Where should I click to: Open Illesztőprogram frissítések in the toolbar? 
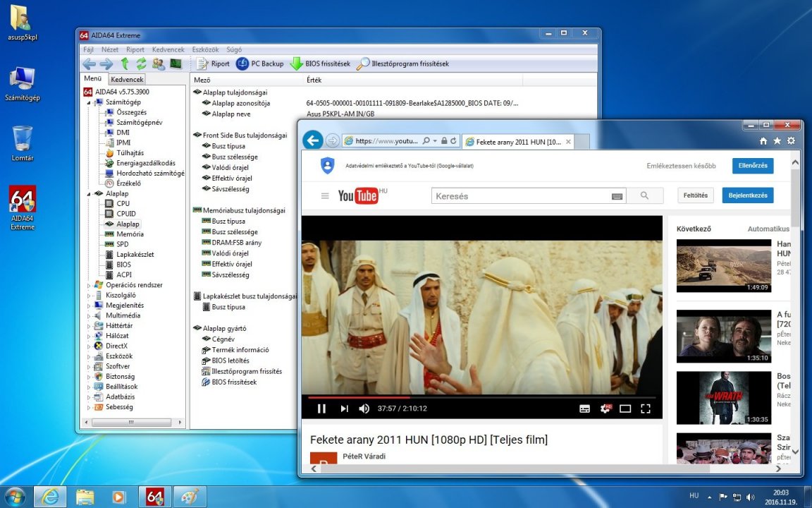[403, 64]
